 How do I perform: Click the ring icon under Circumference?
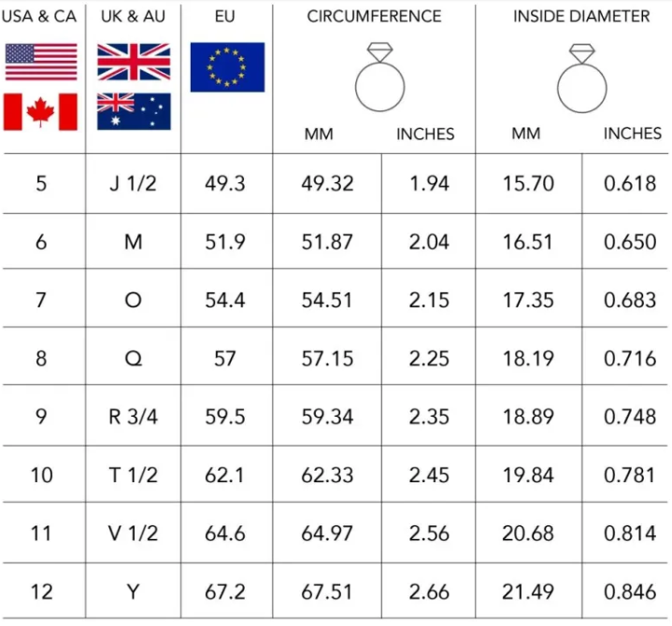tap(379, 78)
